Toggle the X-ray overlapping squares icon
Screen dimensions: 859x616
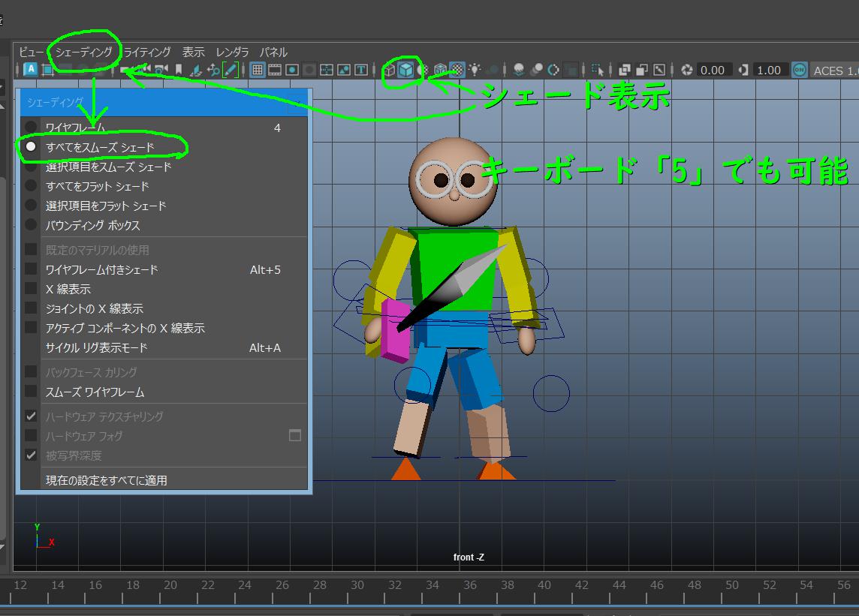click(624, 70)
